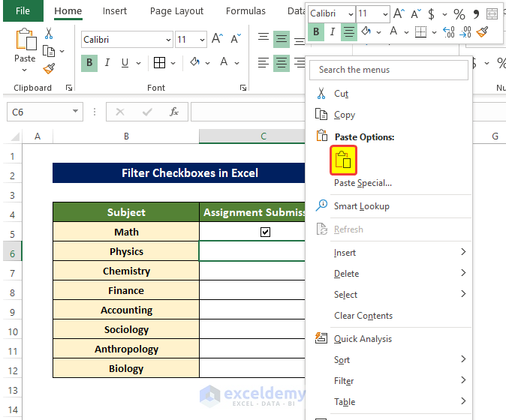506x420 pixels.
Task: Open the Page Layout ribbon tab
Action: click(176, 11)
